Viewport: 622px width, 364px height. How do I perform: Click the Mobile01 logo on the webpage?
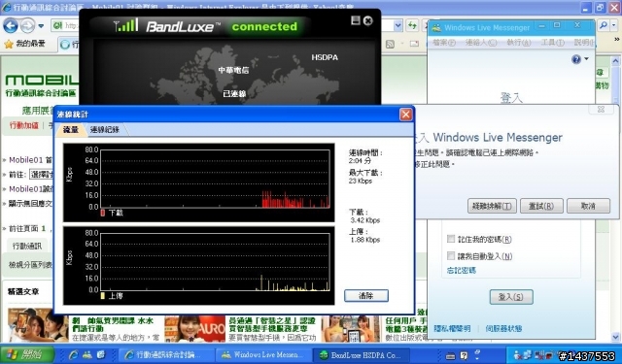[42, 81]
